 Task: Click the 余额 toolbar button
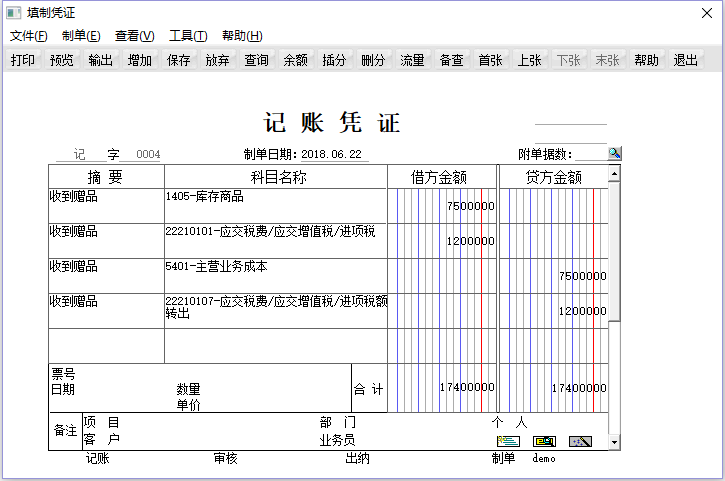coord(295,60)
